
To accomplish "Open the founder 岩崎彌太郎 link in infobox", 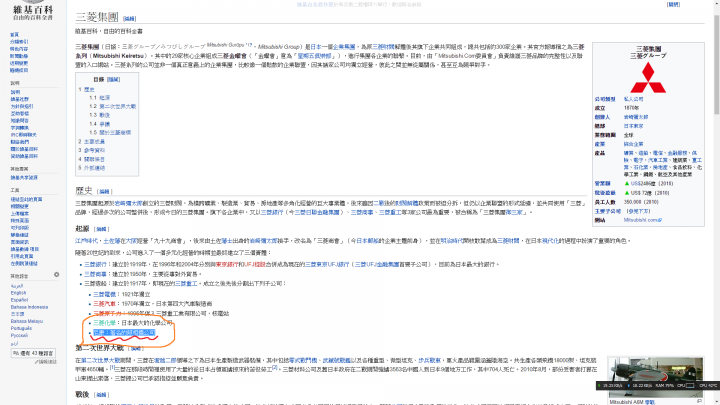I will pyautogui.click(x=636, y=117).
